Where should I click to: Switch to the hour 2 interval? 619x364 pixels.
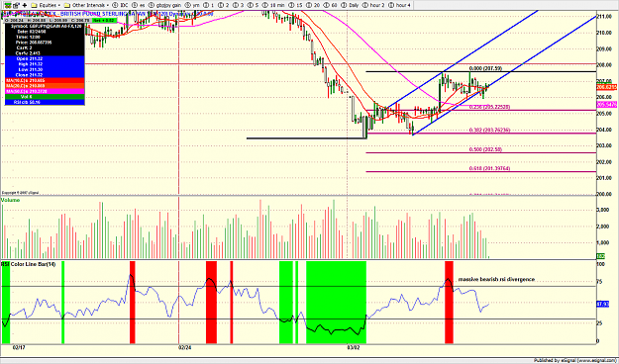click(x=373, y=5)
